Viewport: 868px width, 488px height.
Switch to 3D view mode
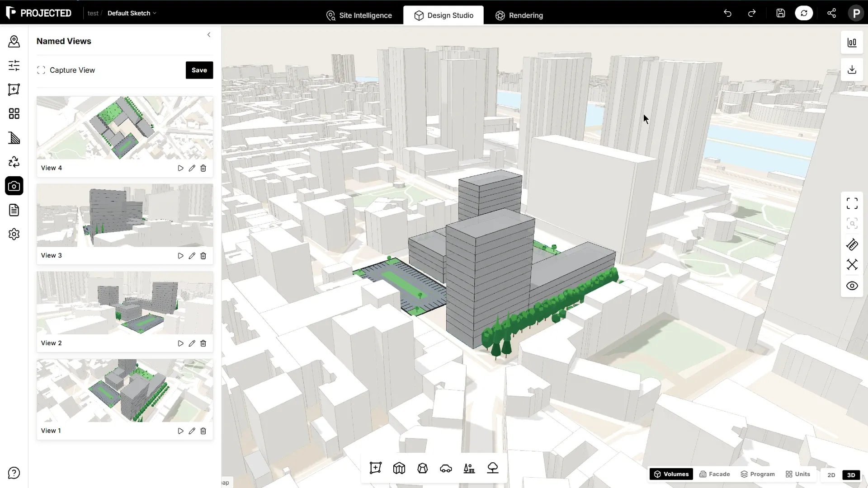tap(851, 475)
